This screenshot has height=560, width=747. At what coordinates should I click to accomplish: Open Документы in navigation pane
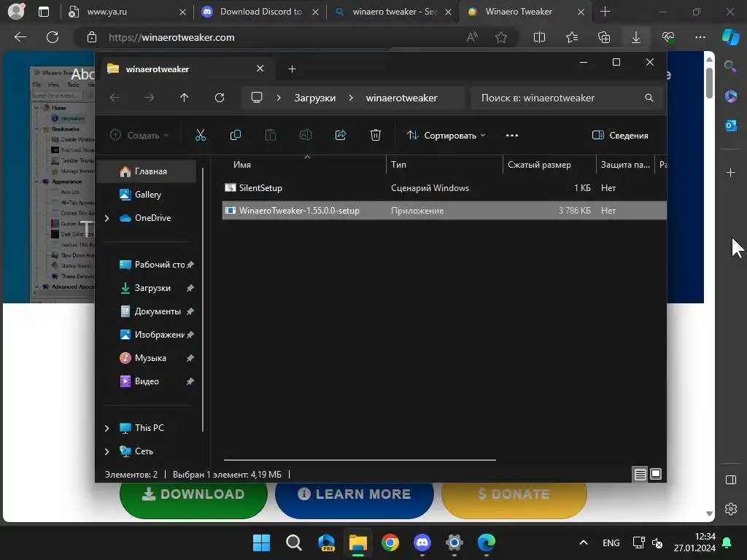tap(147, 311)
